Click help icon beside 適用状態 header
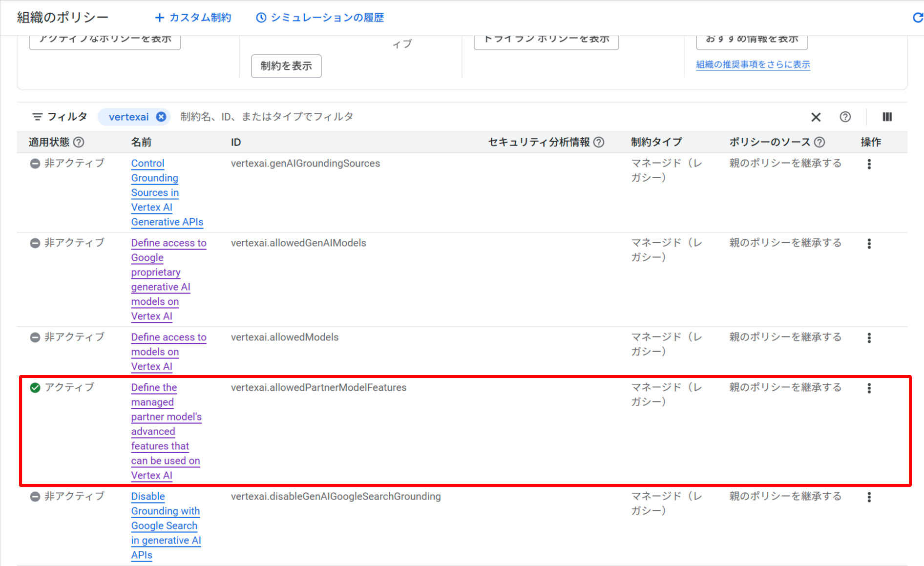924x566 pixels. click(x=79, y=142)
